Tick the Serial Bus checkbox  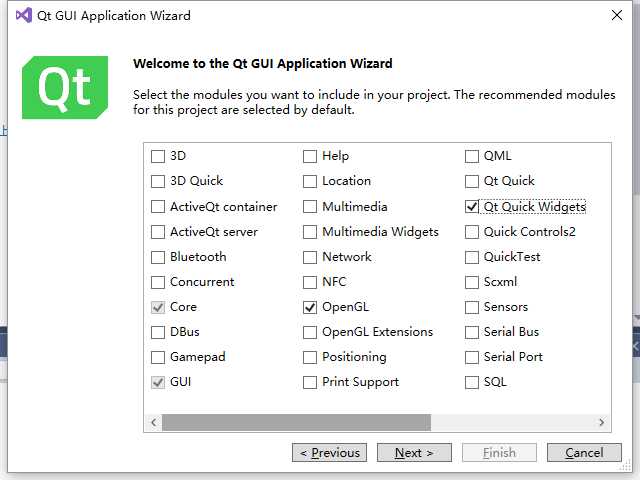(472, 332)
